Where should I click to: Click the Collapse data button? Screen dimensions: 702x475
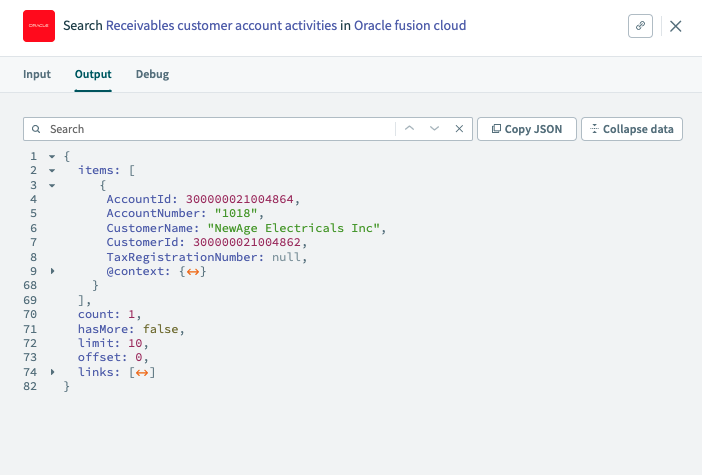632,129
